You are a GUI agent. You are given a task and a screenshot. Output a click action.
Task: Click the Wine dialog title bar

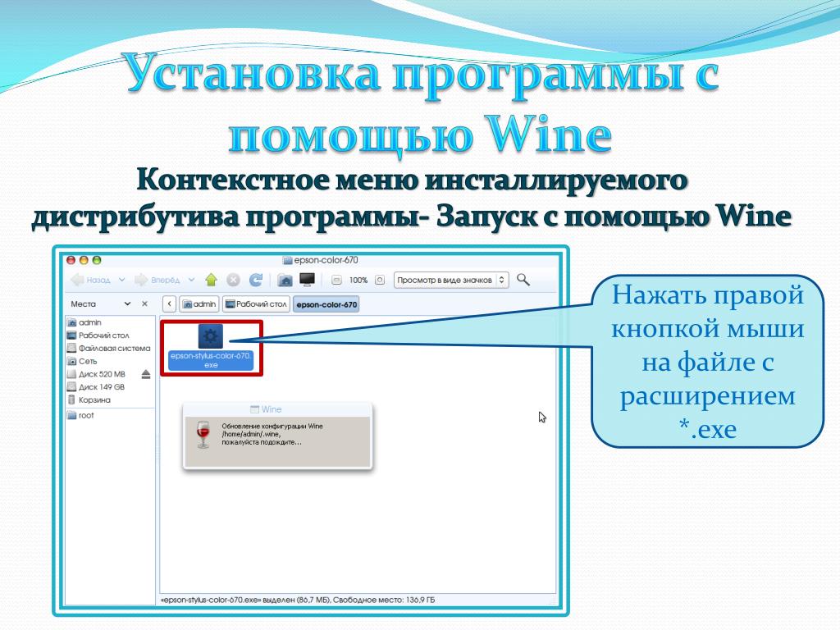pos(277,409)
